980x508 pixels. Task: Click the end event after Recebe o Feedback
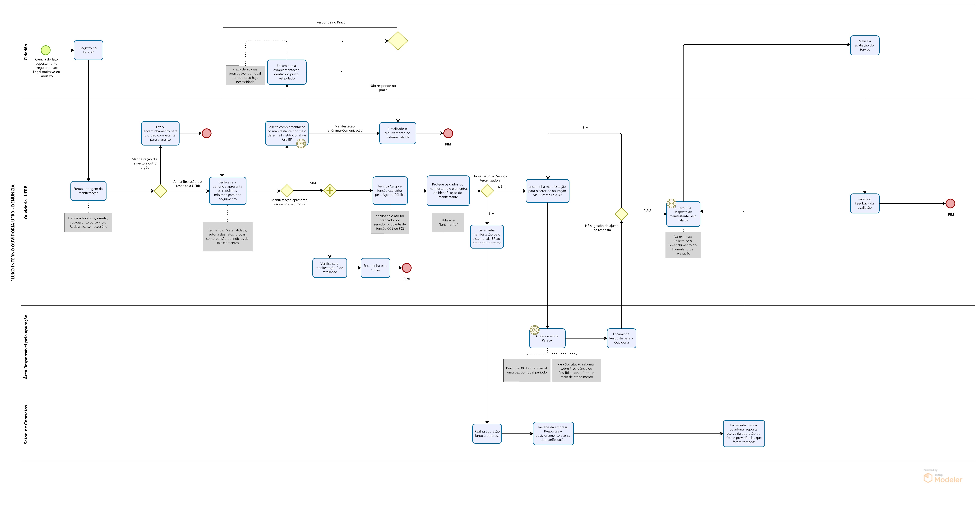pos(950,204)
